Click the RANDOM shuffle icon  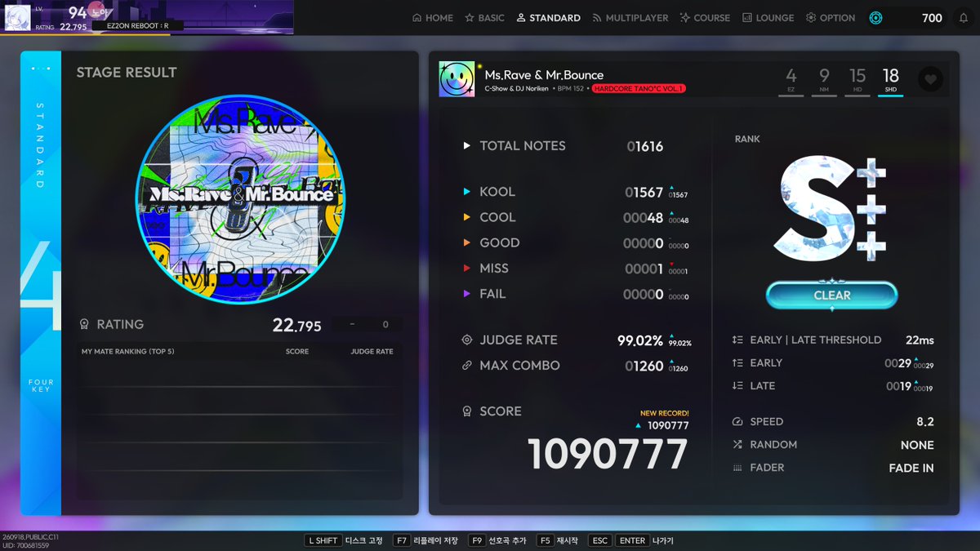pos(737,445)
